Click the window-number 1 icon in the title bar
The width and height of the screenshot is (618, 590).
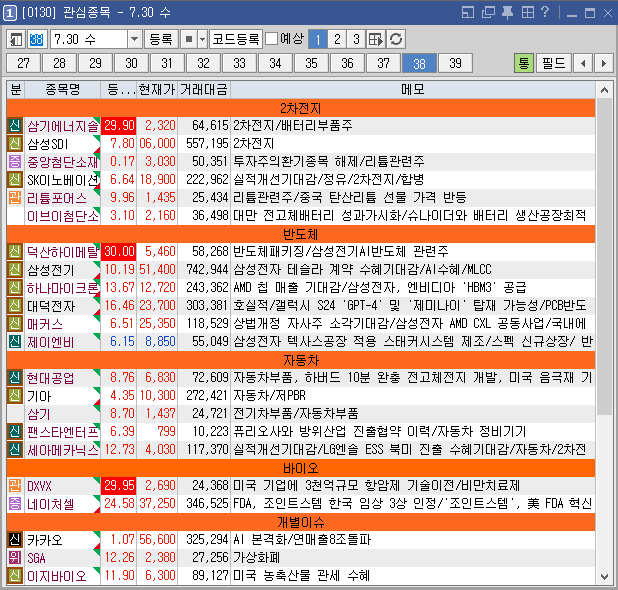pos(10,13)
